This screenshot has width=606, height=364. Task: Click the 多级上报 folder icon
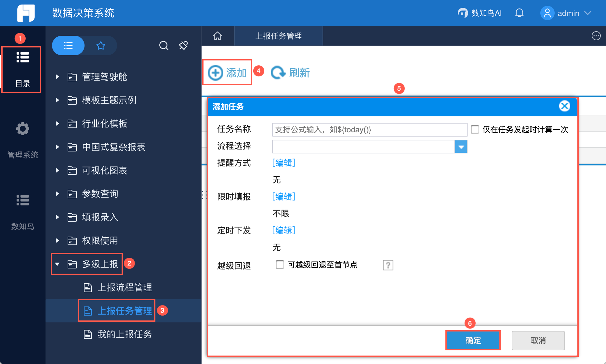pyautogui.click(x=72, y=264)
